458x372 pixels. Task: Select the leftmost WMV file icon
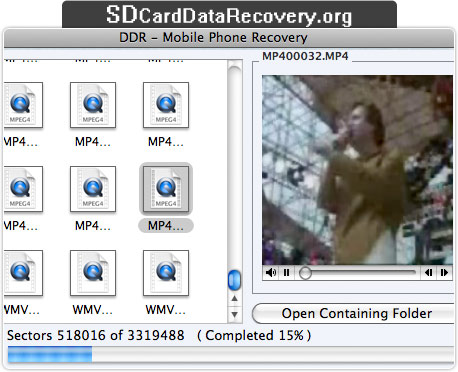[x=23, y=273]
